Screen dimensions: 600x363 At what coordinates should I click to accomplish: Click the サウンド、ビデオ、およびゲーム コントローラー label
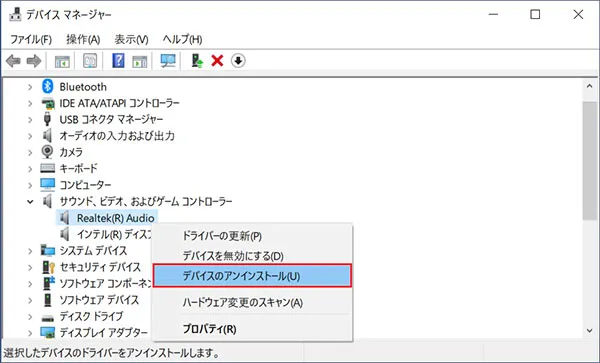pyautogui.click(x=146, y=202)
